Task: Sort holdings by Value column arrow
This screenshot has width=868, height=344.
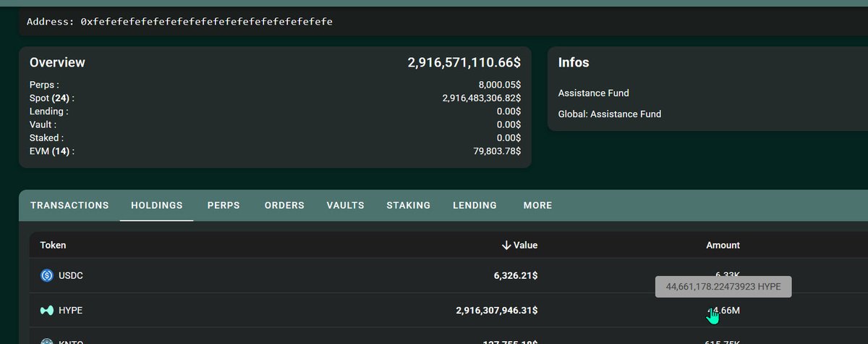Action: (506, 246)
